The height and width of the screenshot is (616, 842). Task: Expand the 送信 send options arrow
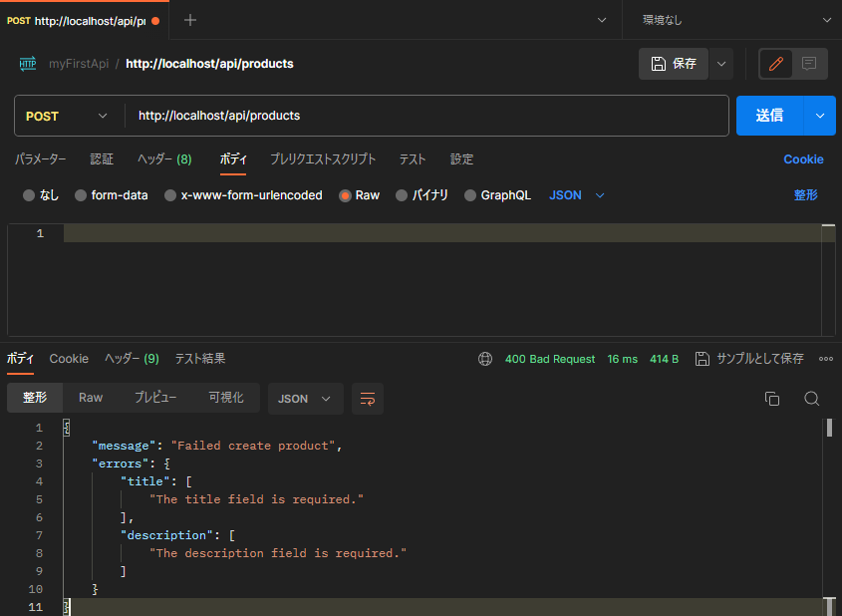pyautogui.click(x=819, y=116)
